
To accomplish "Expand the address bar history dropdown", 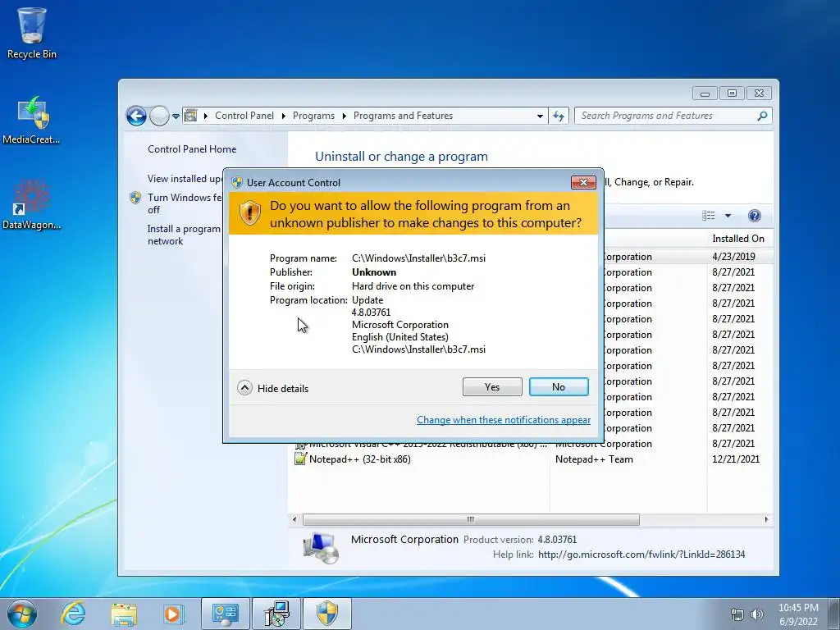I will click(x=540, y=116).
